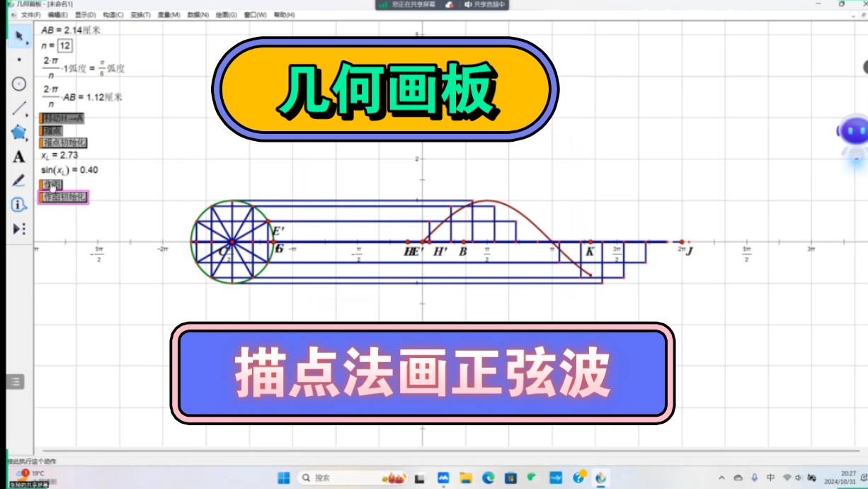Image resolution: width=868 pixels, height=489 pixels.
Task: Select the arrow selection tool
Action: (x=18, y=36)
